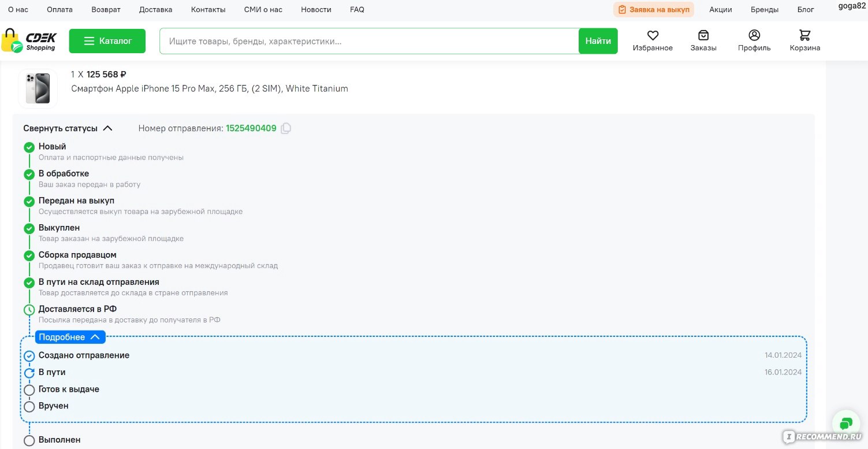
Task: Click the Вручен circle marker
Action: pyautogui.click(x=29, y=407)
